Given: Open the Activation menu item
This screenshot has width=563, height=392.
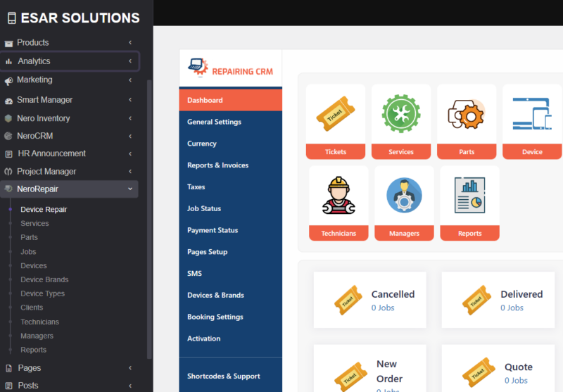Looking at the screenshot, I should (x=231, y=339).
